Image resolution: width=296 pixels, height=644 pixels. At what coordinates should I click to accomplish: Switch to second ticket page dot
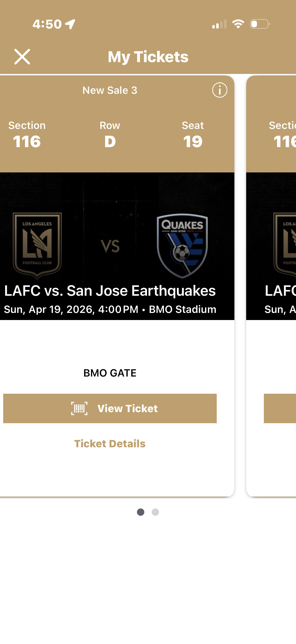(x=155, y=512)
